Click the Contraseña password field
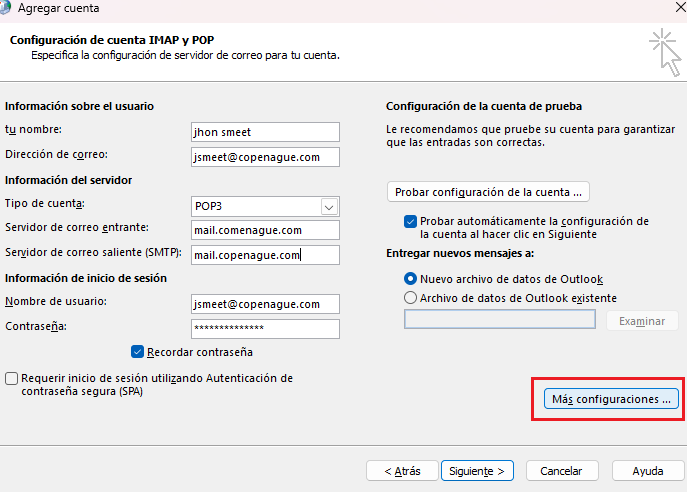687x492 pixels. pyautogui.click(x=265, y=329)
